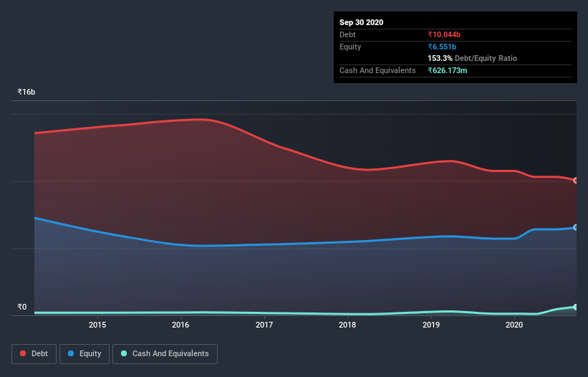Toggle the Equity legend button
Image resolution: width=588 pixels, height=377 pixels.
coord(85,354)
